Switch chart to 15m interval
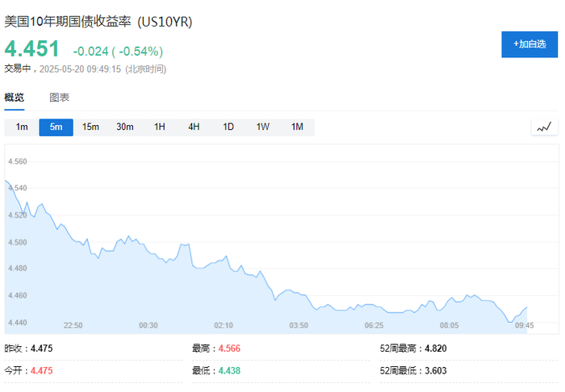This screenshot has width=565, height=392. tap(90, 127)
